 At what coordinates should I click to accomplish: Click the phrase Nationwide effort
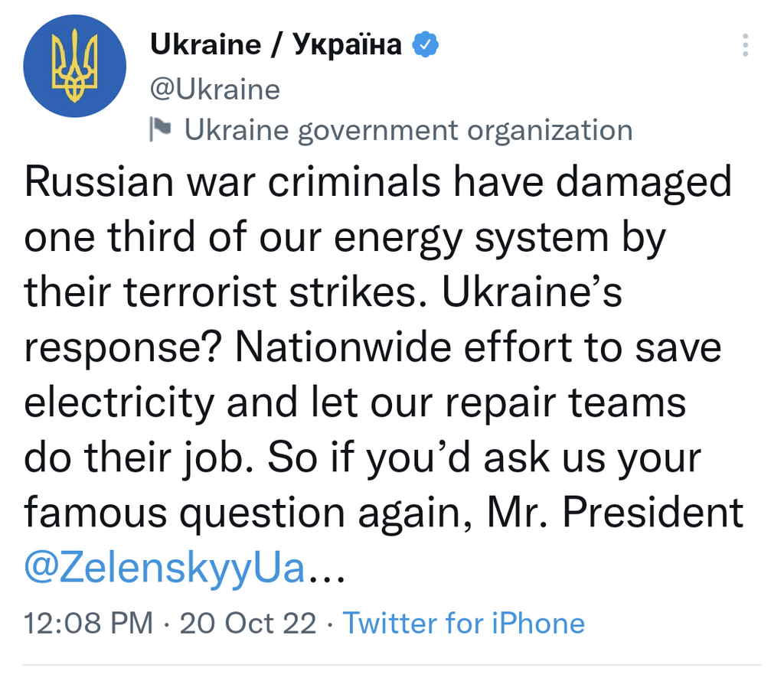(x=404, y=347)
